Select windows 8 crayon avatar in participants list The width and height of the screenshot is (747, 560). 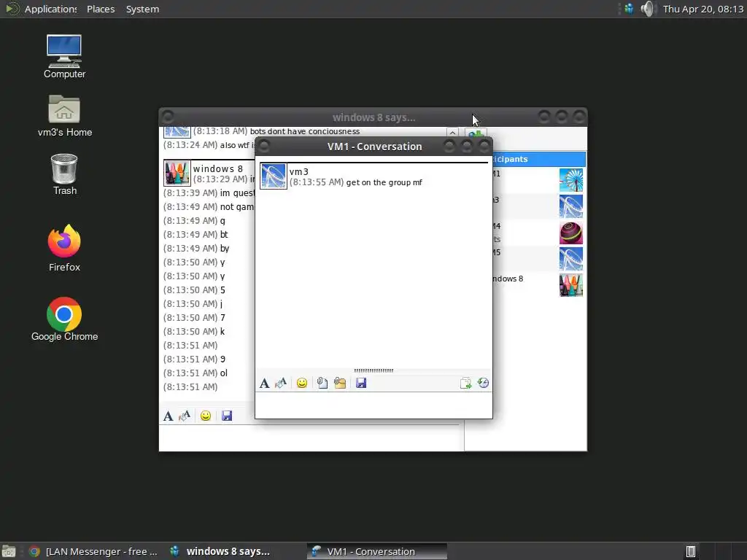click(570, 285)
